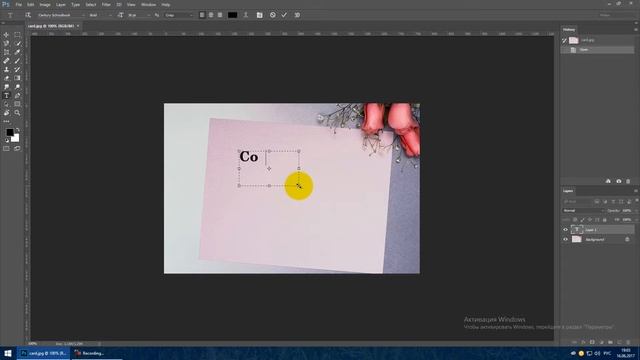Image resolution: width=640 pixels, height=360 pixels.
Task: Select the Lasso tool
Action: click(6, 44)
